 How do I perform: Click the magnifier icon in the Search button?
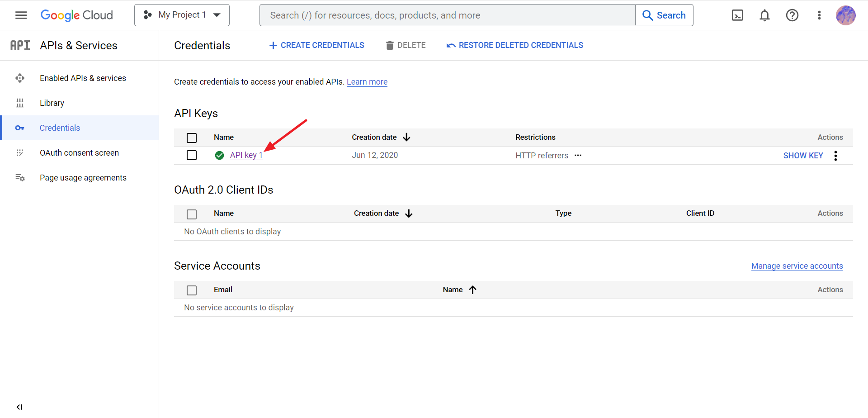pos(647,15)
